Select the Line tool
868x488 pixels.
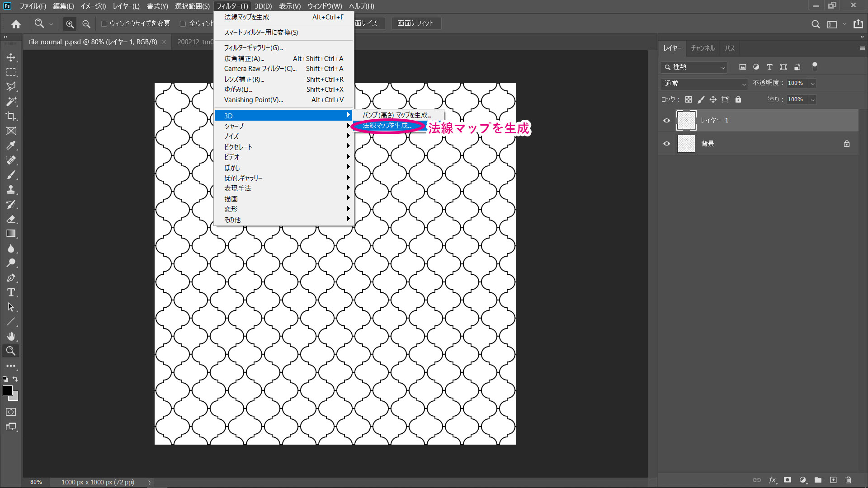click(x=11, y=322)
